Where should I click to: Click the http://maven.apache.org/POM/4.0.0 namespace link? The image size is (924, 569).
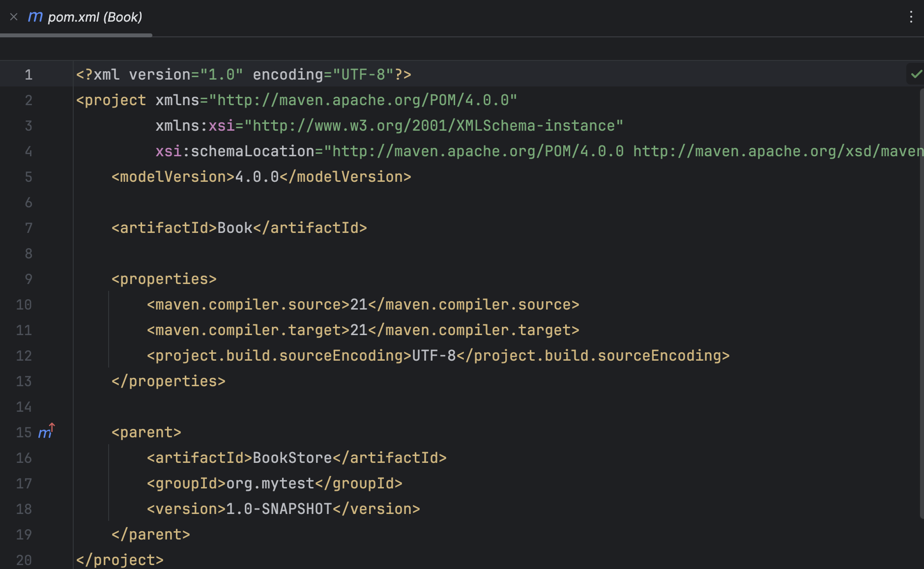click(364, 100)
